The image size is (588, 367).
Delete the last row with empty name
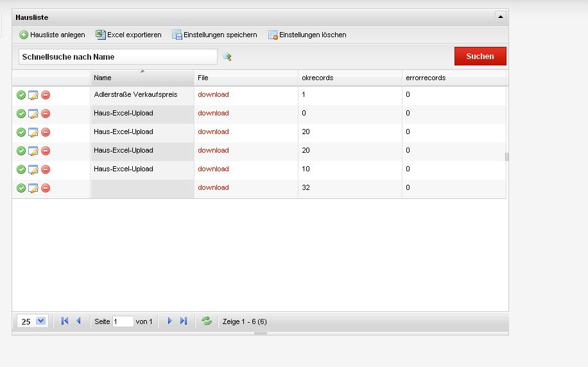coord(46,188)
